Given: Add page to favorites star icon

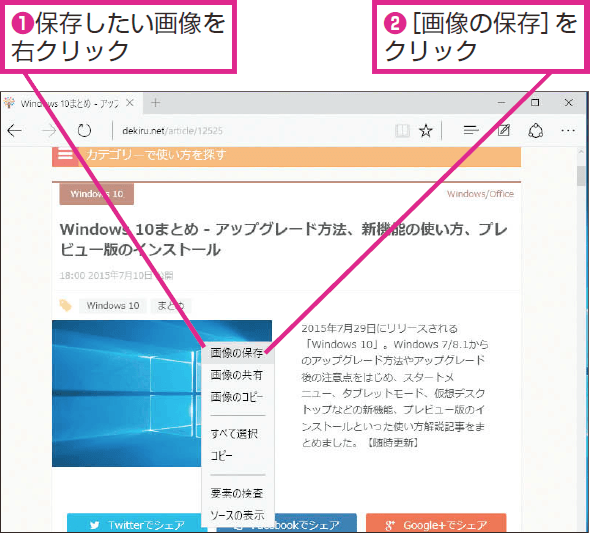Looking at the screenshot, I should (x=426, y=131).
